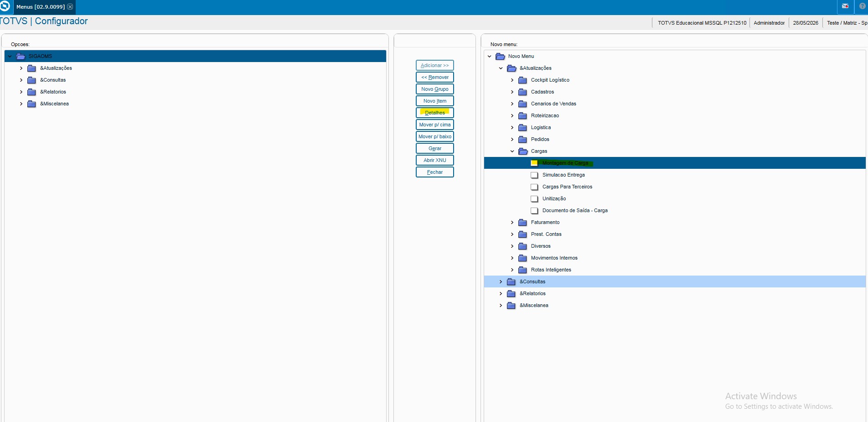
Task: Toggle Documento de Saída - Carga item box
Action: point(534,210)
